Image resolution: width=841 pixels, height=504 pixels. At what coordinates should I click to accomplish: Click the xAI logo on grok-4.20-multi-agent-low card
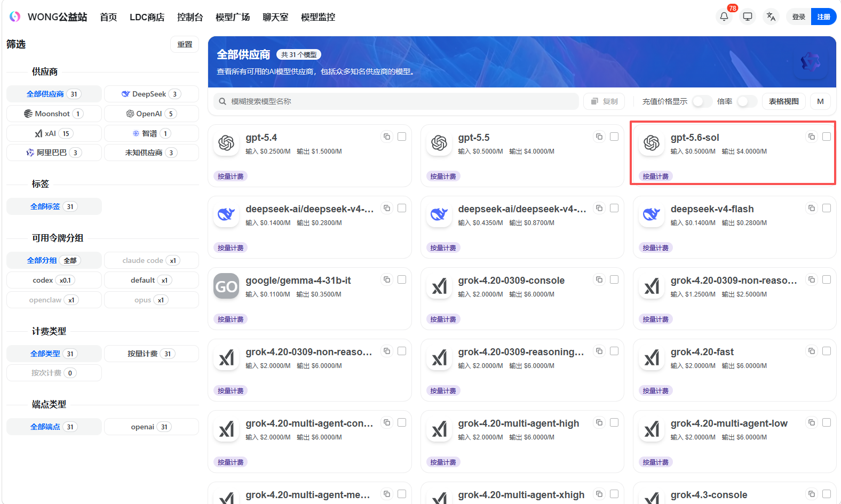coord(652,429)
